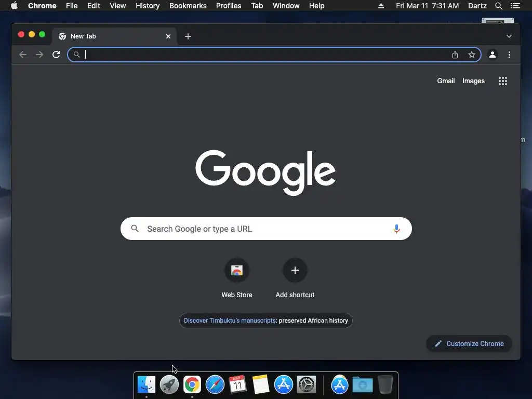Go forward with the forward arrow

coord(39,55)
